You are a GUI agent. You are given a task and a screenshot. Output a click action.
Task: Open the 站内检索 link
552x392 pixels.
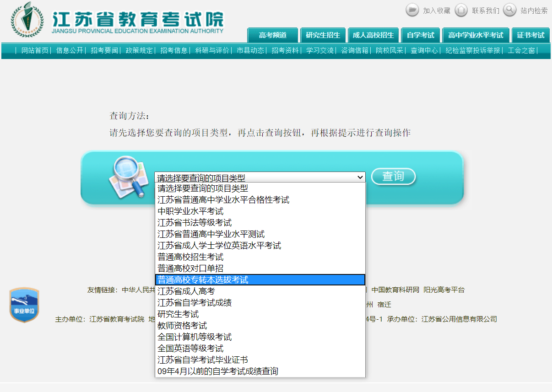click(534, 11)
